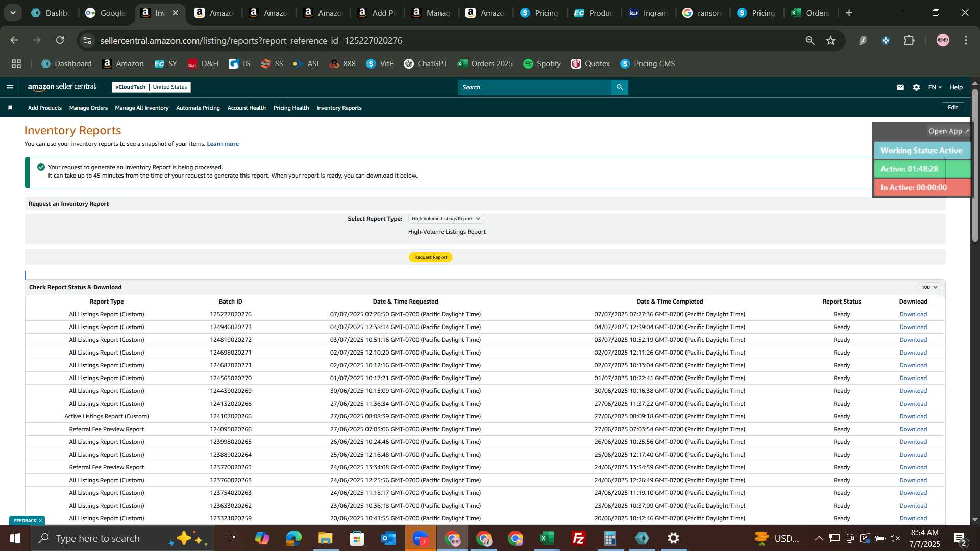980x551 pixels.
Task: Open the EN language dropdown
Action: [x=935, y=87]
